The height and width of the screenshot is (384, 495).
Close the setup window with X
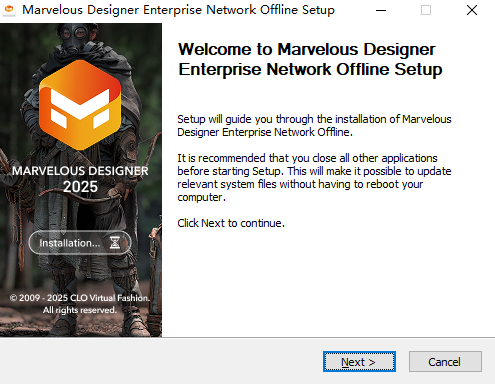coord(472,10)
